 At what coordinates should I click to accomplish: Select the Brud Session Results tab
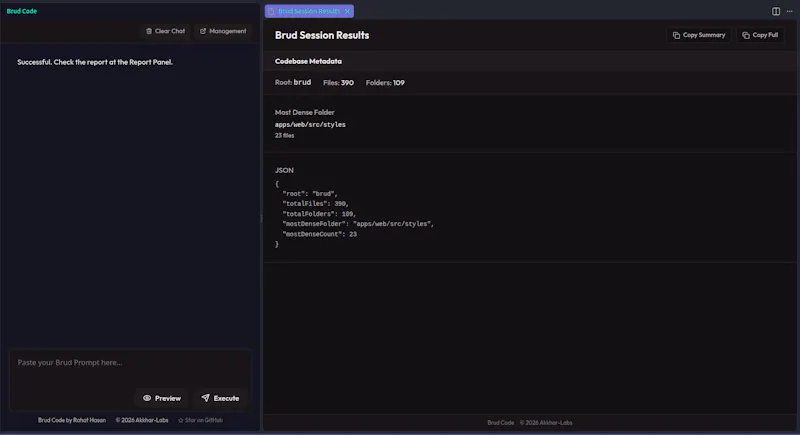(309, 11)
